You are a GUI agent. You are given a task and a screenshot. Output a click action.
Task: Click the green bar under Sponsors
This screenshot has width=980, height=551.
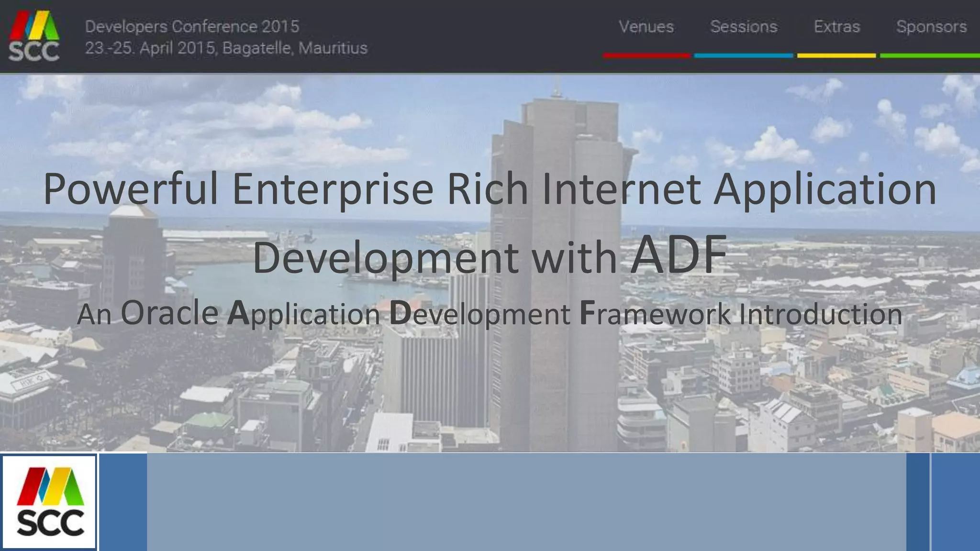pyautogui.click(x=929, y=56)
